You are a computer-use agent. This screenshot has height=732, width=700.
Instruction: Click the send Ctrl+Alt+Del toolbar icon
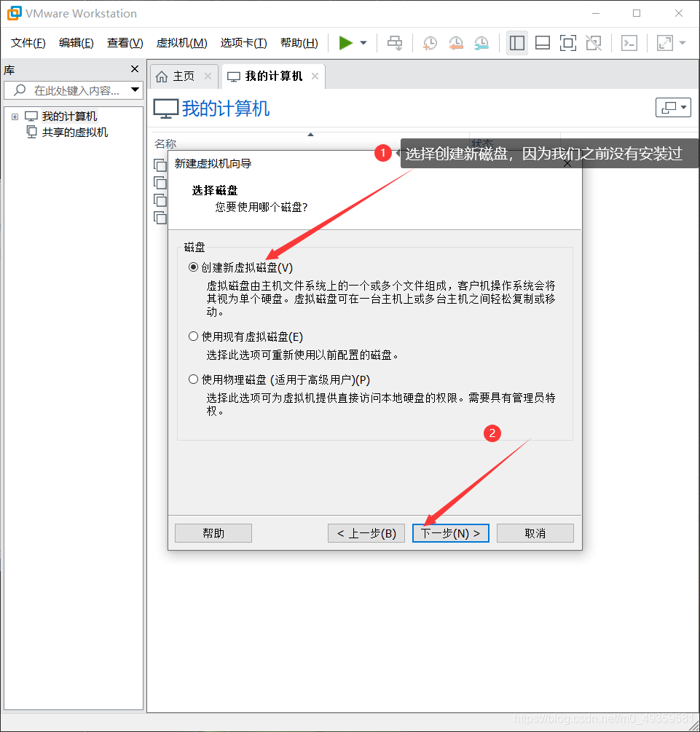[395, 43]
